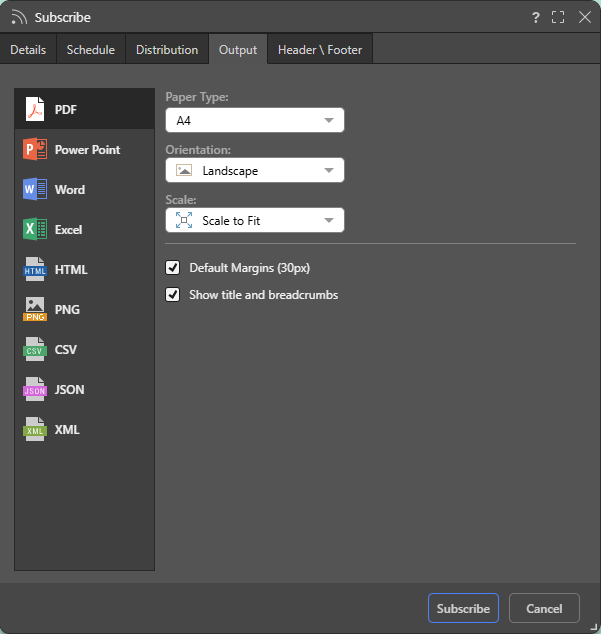Viewport: 601px width, 634px height.
Task: Select the PDF output format icon
Action: (x=36, y=109)
